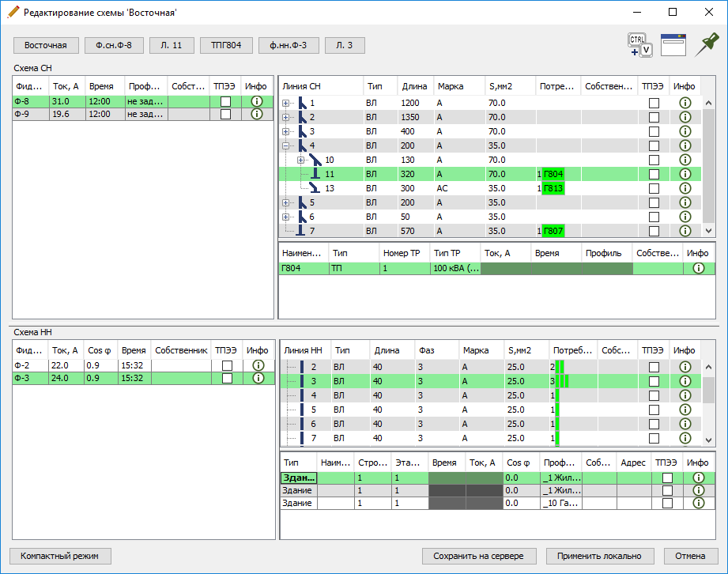Enable ТПЭЭ checkbox for feeder Ф-2
The width and height of the screenshot is (728, 574).
click(227, 365)
